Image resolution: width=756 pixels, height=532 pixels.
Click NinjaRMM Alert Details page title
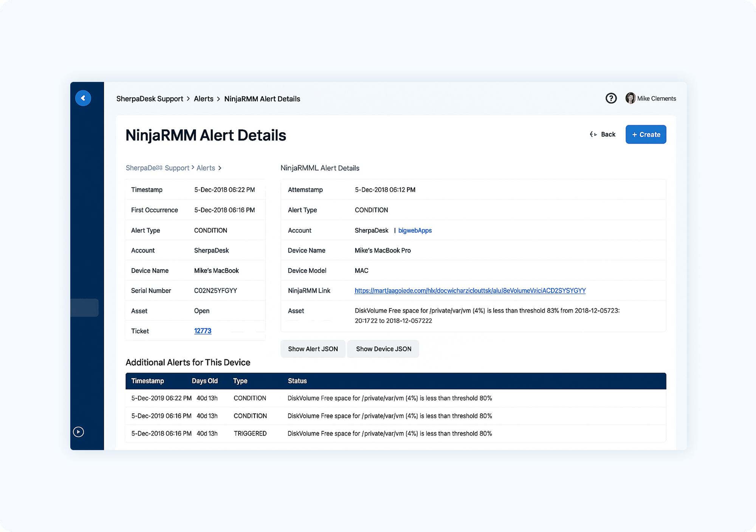click(206, 135)
